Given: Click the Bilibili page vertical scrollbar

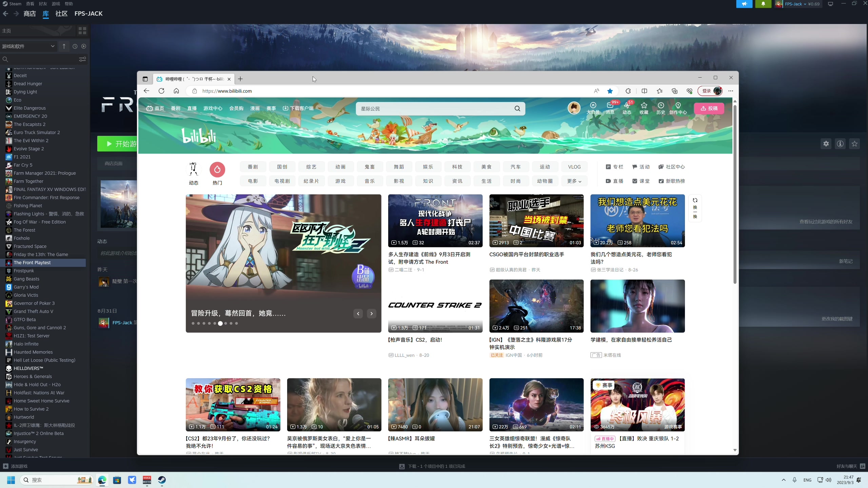Looking at the screenshot, I should click(735, 195).
